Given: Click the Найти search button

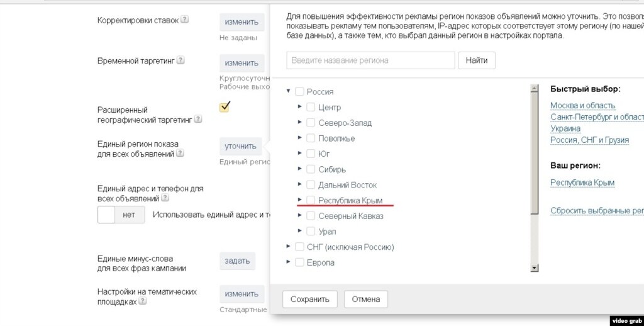Looking at the screenshot, I should [x=477, y=60].
